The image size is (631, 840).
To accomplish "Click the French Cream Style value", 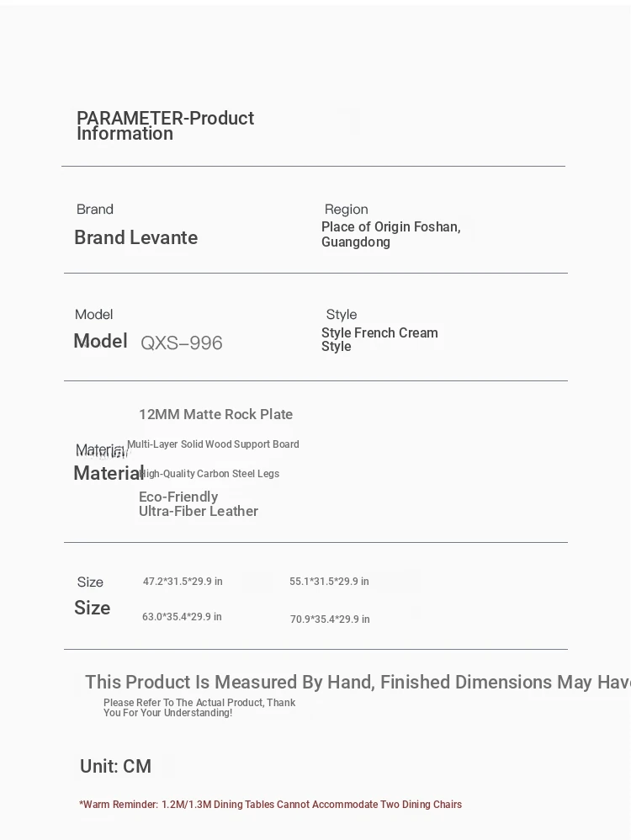I will [379, 339].
